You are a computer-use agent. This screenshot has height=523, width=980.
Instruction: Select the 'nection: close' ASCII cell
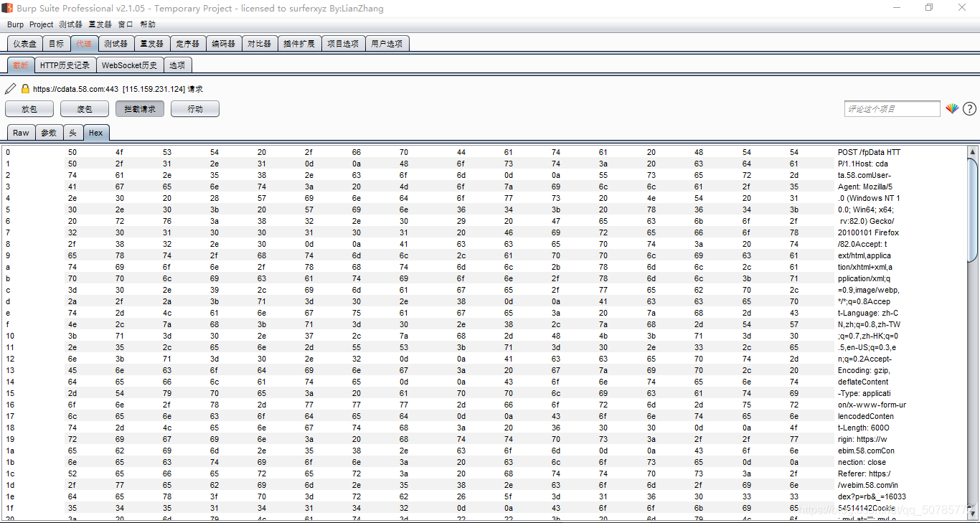point(862,462)
